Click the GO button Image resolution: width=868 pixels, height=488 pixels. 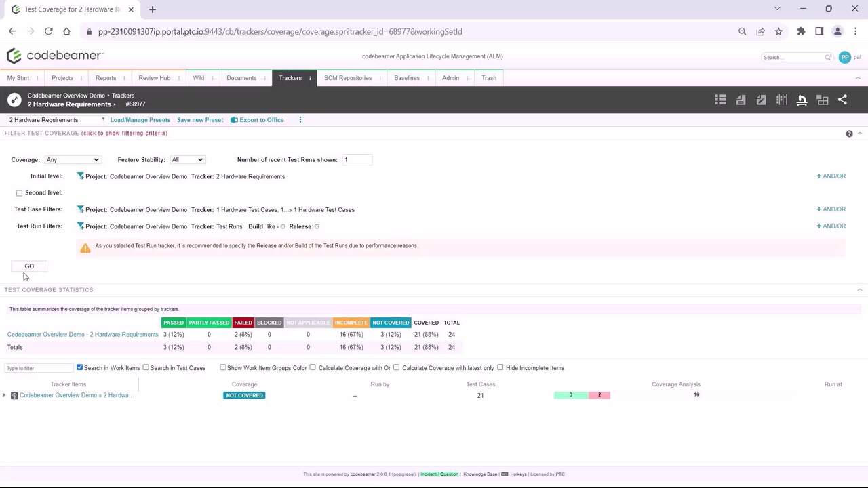tap(29, 266)
